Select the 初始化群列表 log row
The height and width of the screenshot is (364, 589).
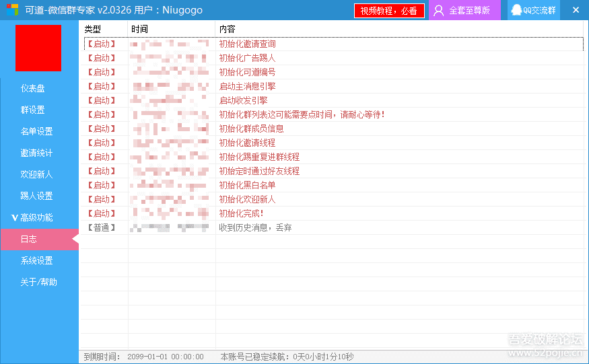click(333, 114)
